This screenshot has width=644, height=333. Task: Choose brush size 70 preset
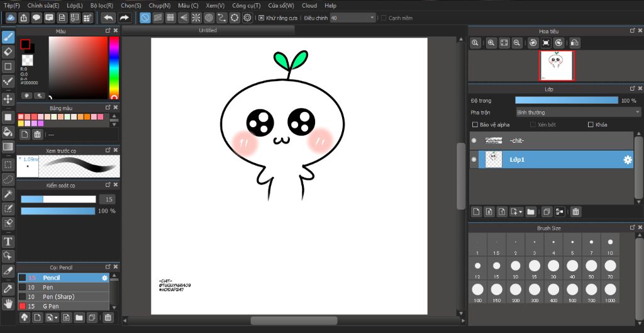point(609,266)
